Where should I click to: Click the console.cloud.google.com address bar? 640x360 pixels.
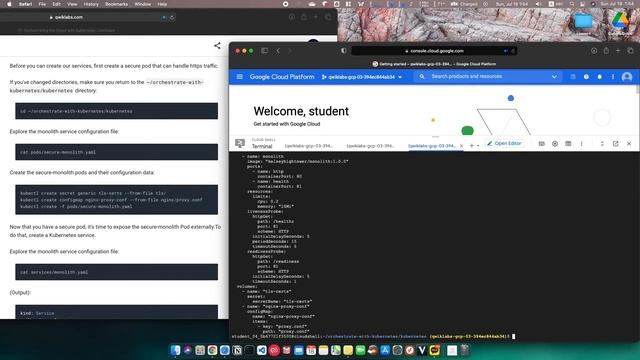tap(434, 51)
